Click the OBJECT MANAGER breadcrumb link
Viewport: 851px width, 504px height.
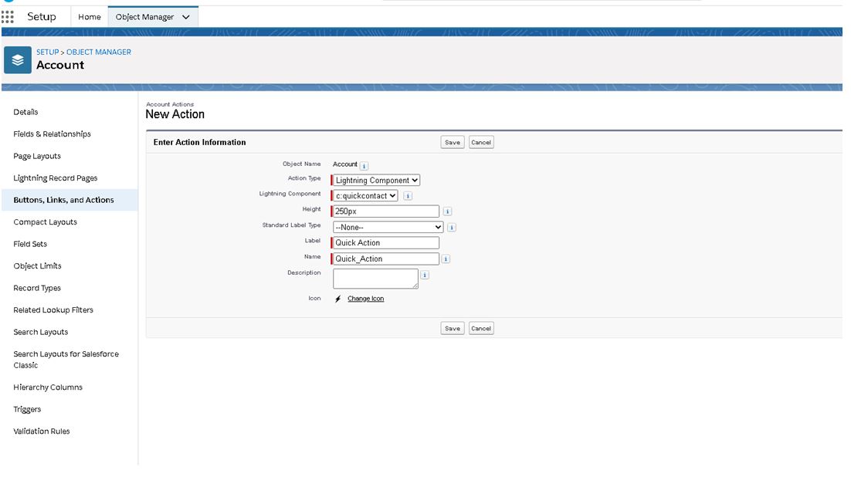coord(99,52)
